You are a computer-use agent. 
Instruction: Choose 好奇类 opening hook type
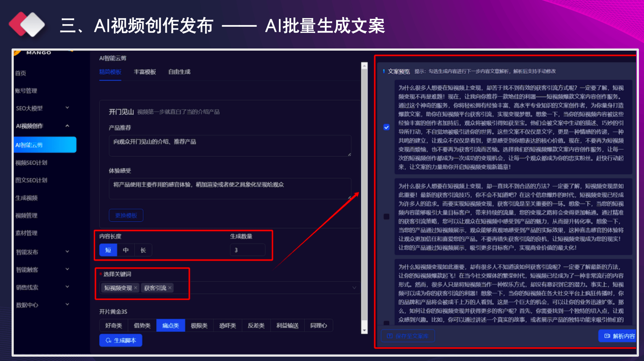(114, 326)
